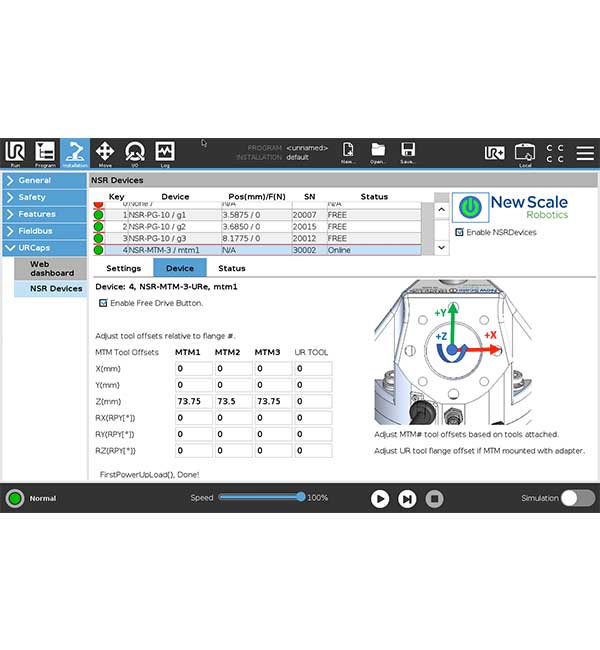Click device list scroll down arrow
600x650 pixels.
(x=442, y=247)
